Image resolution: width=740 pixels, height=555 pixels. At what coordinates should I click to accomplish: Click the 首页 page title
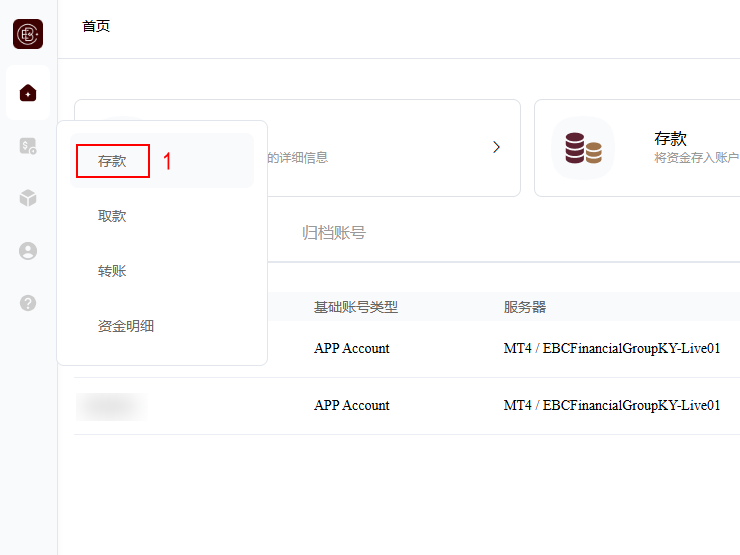(x=96, y=26)
